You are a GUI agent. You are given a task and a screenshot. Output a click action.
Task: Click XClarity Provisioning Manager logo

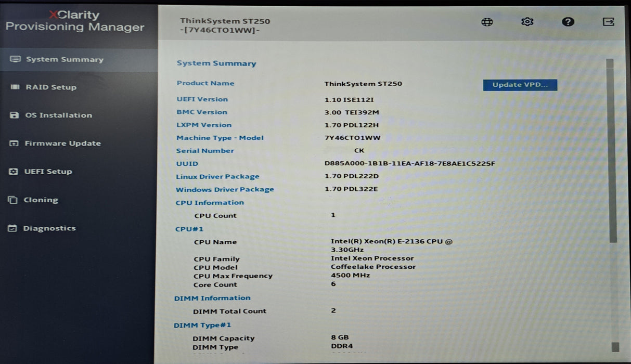coord(75,21)
